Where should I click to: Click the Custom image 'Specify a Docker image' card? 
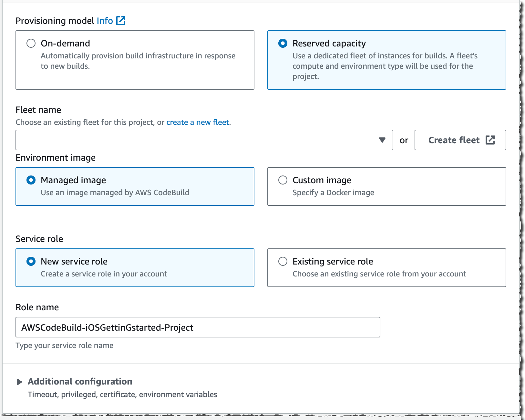coord(333,193)
